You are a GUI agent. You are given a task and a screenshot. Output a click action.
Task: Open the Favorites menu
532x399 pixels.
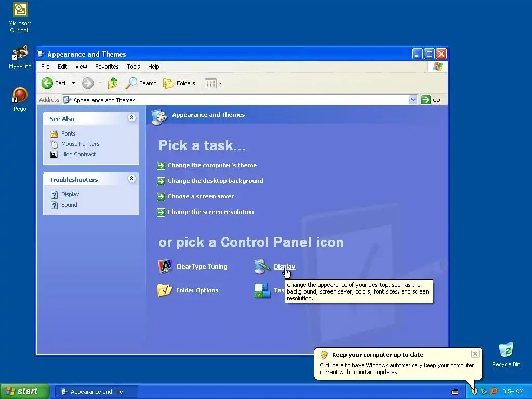[107, 66]
